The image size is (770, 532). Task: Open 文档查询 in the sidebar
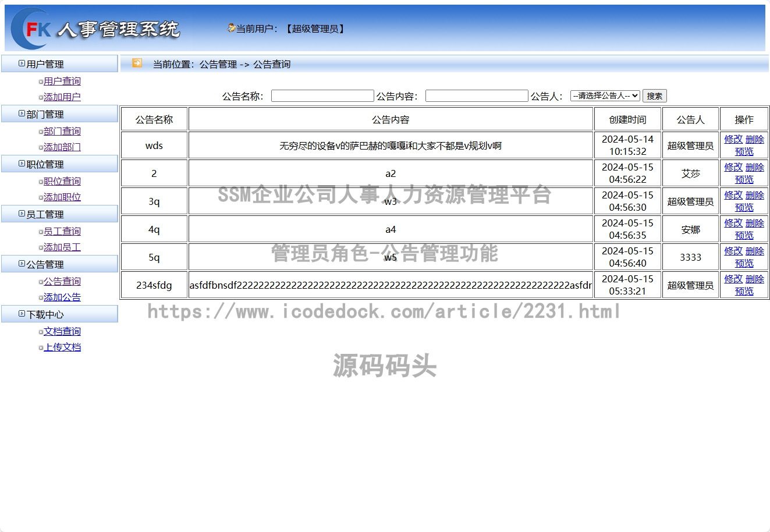tap(62, 331)
